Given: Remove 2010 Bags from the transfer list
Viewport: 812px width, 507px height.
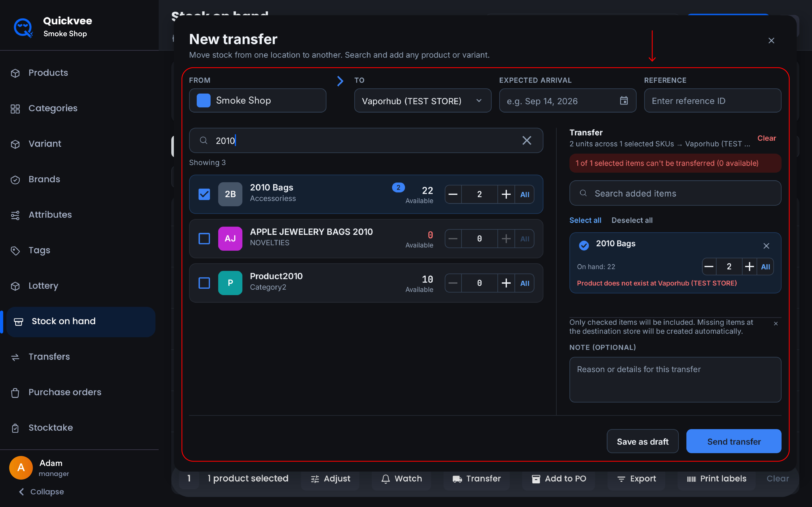Looking at the screenshot, I should (x=766, y=246).
